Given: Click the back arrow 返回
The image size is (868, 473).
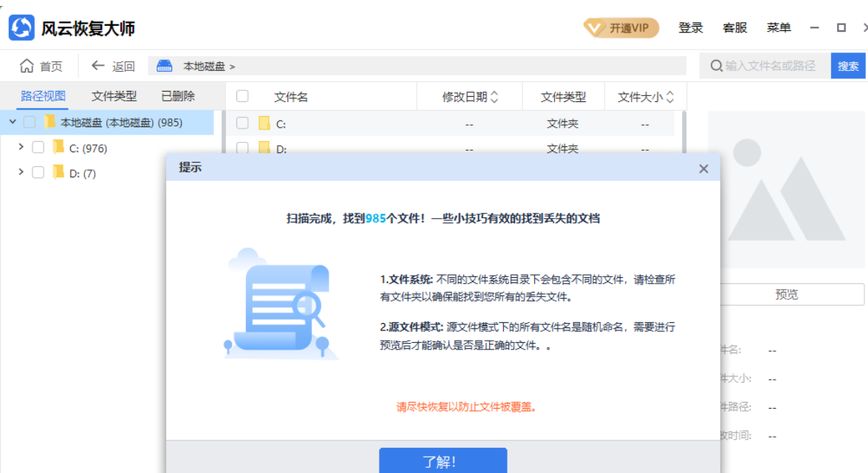Looking at the screenshot, I should click(98, 66).
